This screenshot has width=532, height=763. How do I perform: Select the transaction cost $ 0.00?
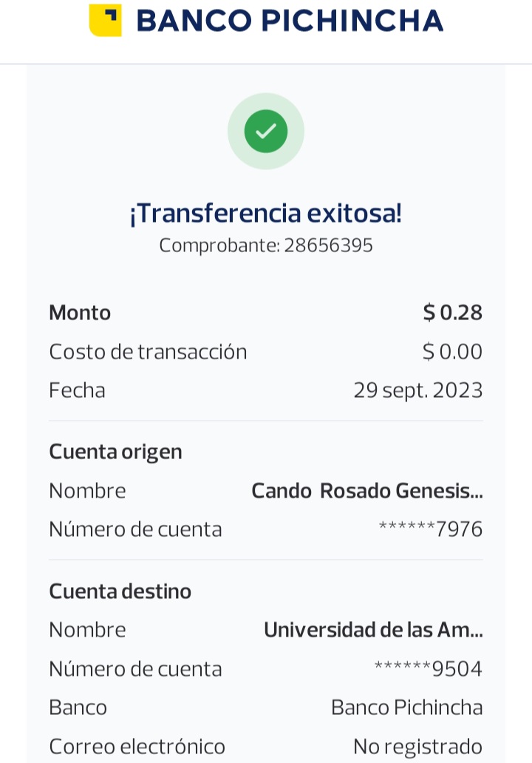(452, 352)
